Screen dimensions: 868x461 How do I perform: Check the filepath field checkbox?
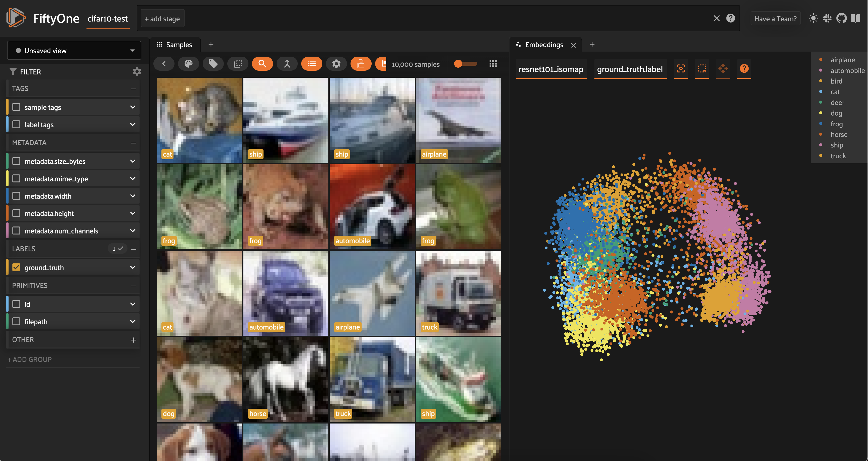pyautogui.click(x=16, y=321)
